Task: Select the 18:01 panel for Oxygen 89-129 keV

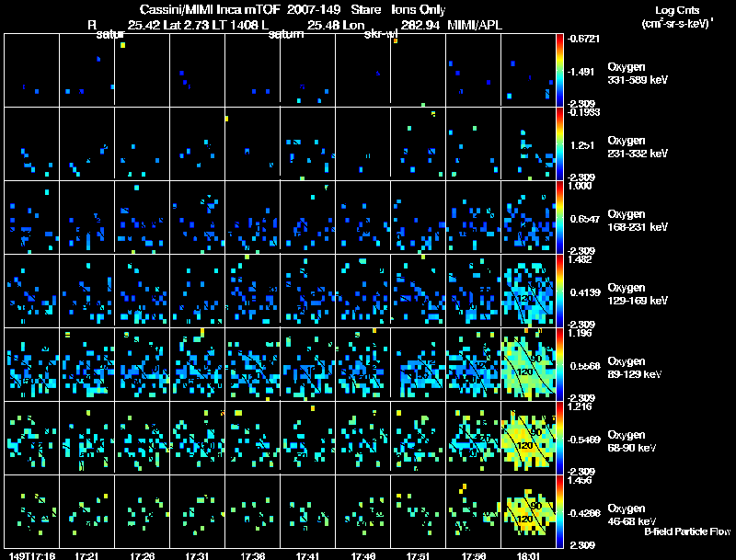Action: click(528, 364)
